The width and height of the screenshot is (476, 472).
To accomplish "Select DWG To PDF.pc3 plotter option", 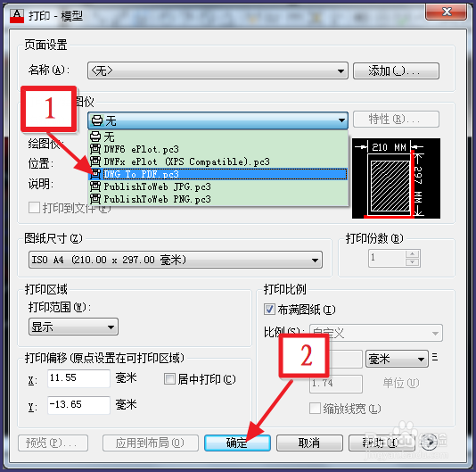I will [218, 174].
